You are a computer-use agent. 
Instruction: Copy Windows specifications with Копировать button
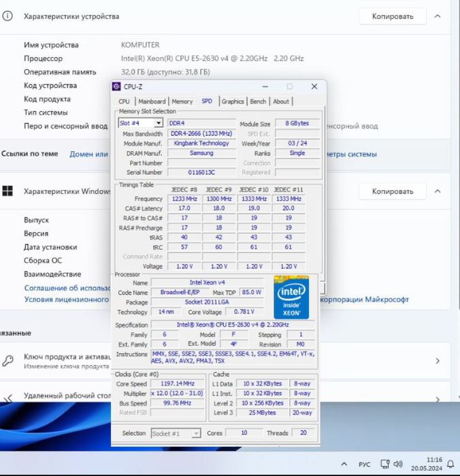(x=393, y=191)
